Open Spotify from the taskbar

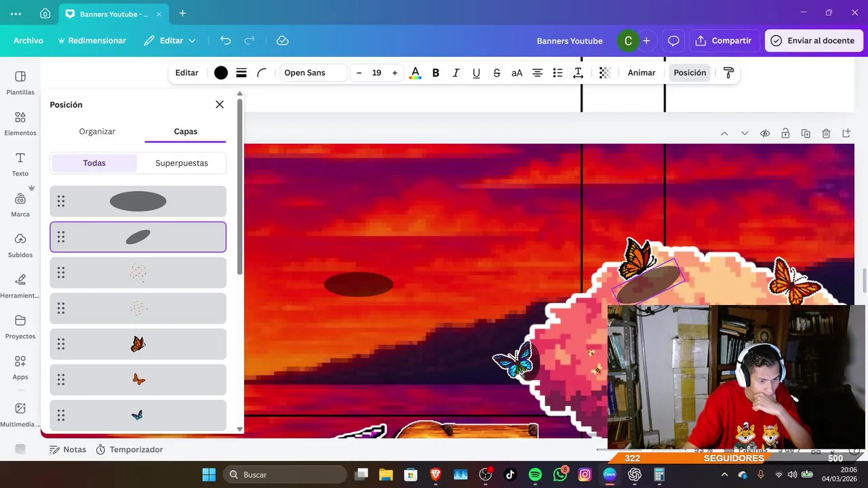click(535, 474)
